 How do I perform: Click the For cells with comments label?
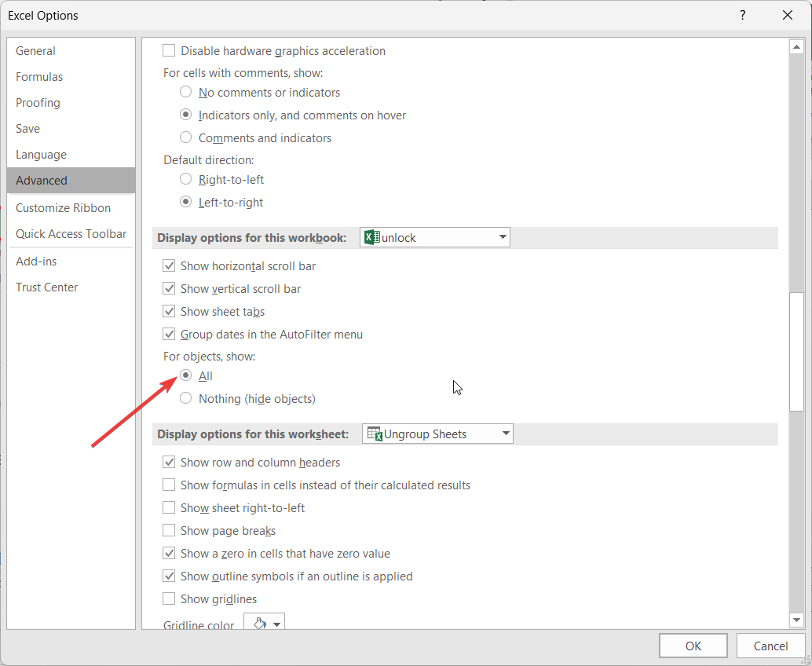[x=243, y=73]
